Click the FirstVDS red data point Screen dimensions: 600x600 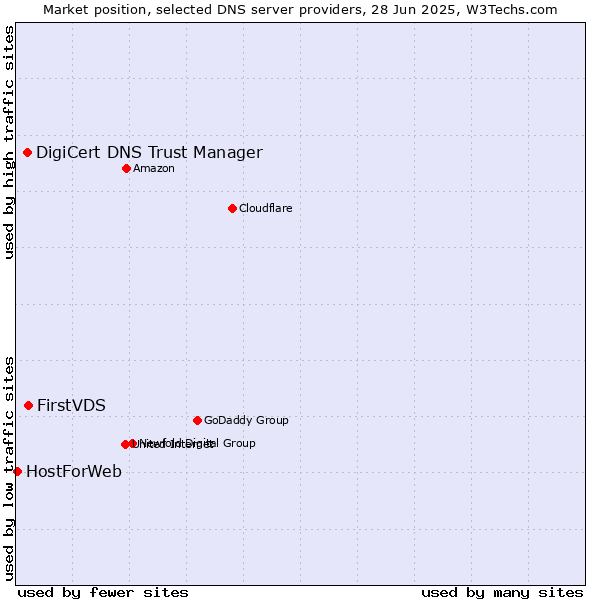tap(29, 406)
